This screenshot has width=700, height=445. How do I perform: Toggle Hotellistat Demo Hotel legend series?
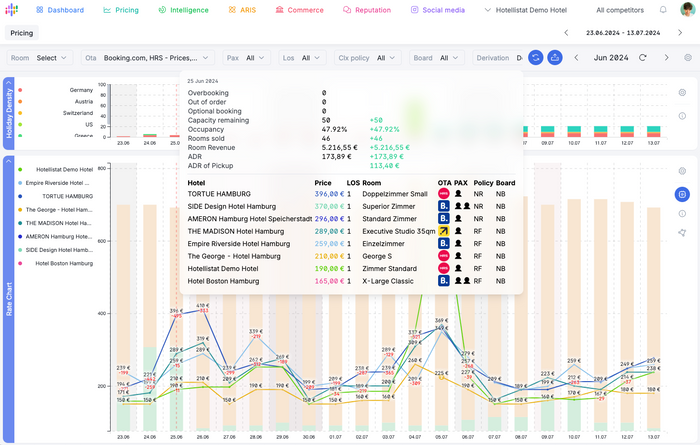tap(56, 170)
